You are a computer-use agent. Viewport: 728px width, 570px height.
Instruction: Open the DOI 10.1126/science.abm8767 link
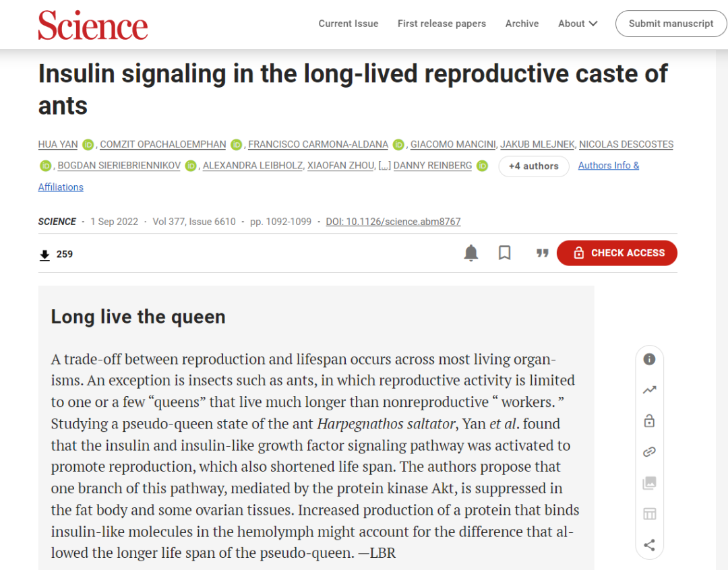pyautogui.click(x=393, y=222)
